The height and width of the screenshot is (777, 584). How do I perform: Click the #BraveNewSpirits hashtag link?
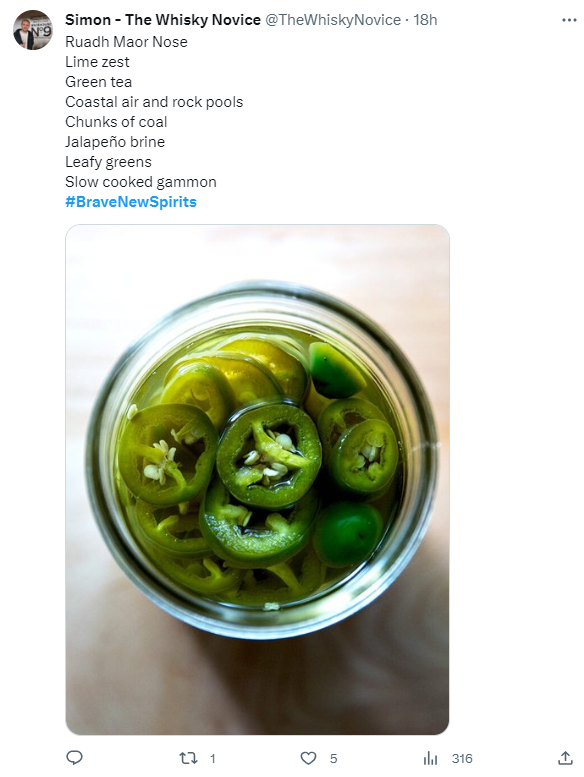[x=131, y=202]
